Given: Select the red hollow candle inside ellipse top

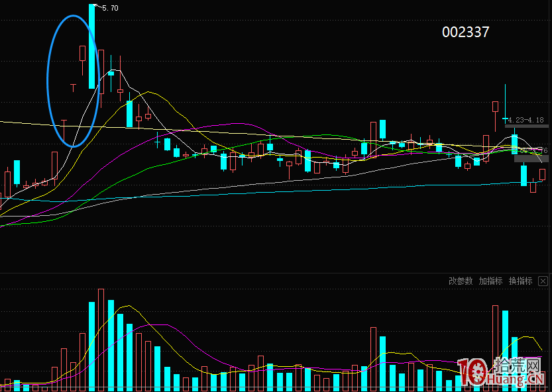Looking at the screenshot, I should tap(83, 53).
